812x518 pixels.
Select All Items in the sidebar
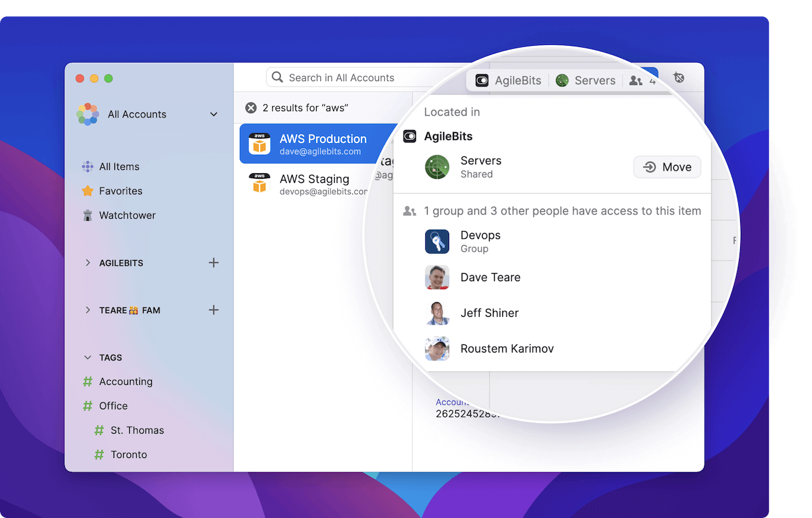(x=119, y=167)
